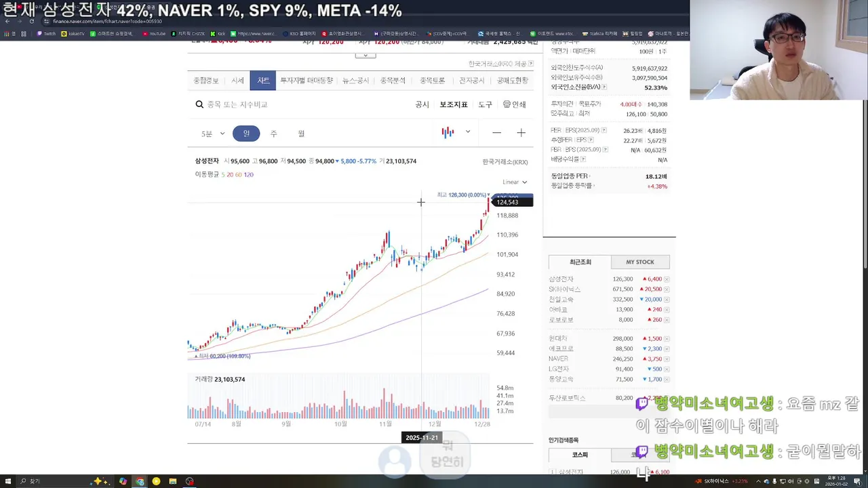Image resolution: width=868 pixels, height=488 pixels.
Task: Open Chrome from the taskbar
Action: (x=140, y=481)
